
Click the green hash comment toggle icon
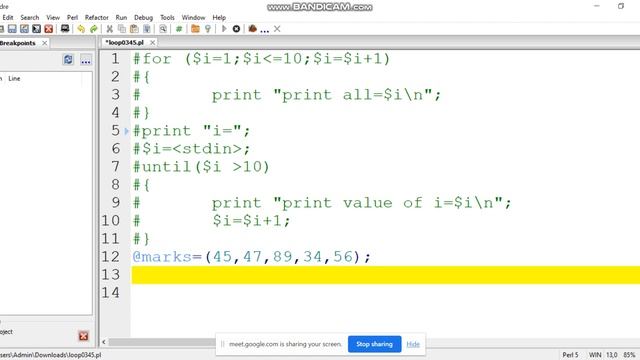[x=179, y=29]
